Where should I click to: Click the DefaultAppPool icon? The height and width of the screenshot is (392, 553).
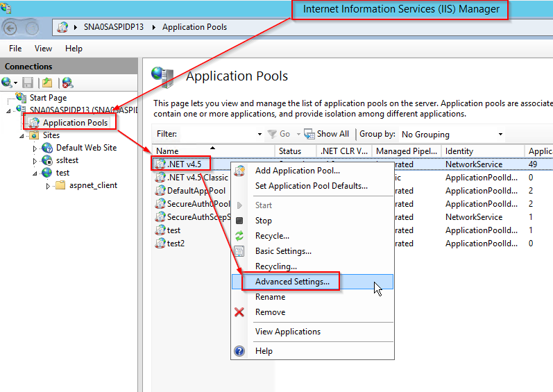(x=160, y=190)
